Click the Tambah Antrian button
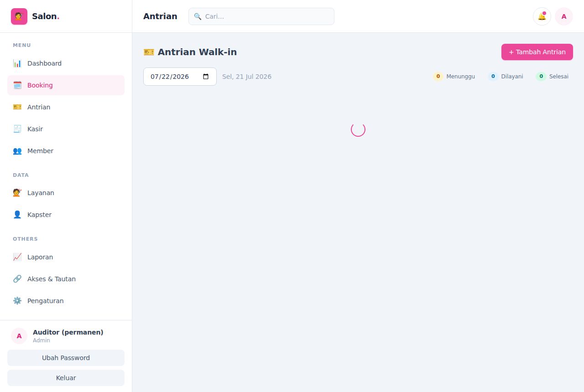Screen dimensions: 584x392 (x=537, y=52)
